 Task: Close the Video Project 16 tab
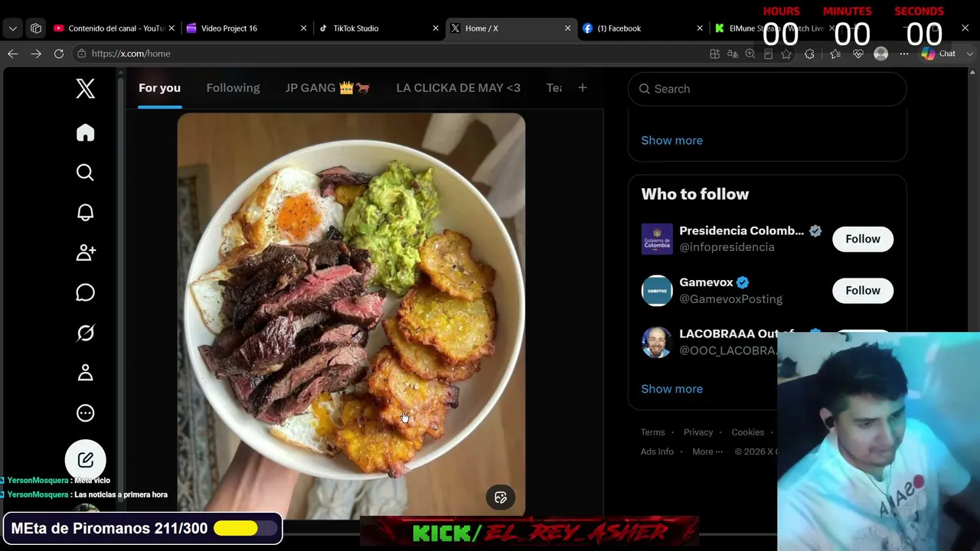[x=303, y=28]
